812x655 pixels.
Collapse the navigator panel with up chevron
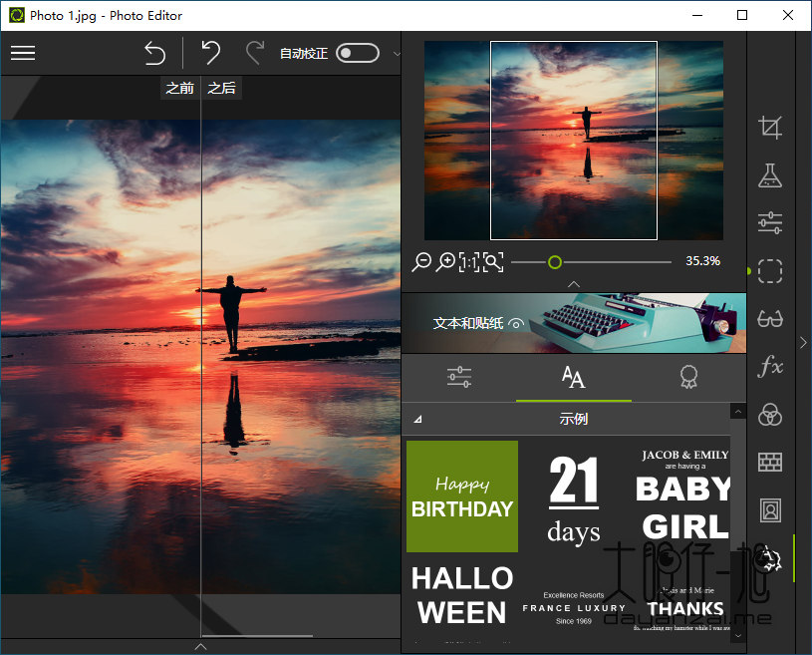coord(574,284)
